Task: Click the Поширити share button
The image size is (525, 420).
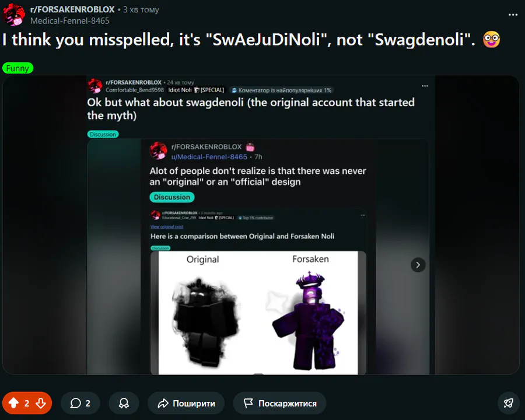Action: (186, 403)
